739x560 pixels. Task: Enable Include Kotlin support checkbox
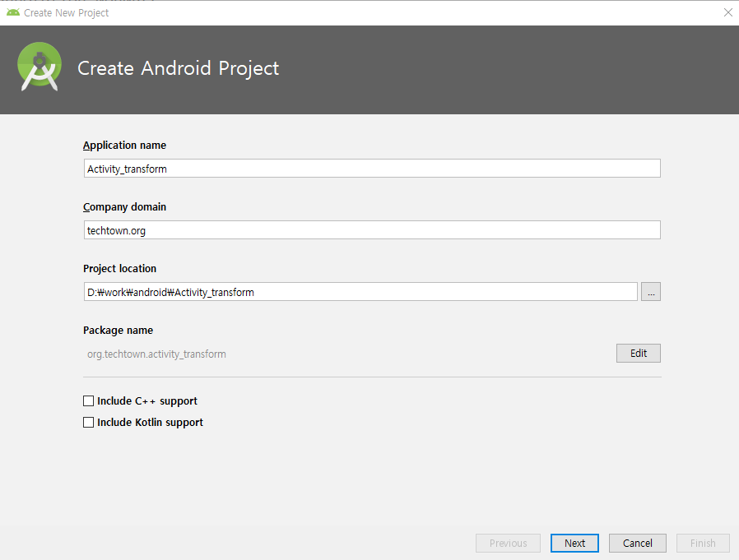[x=88, y=423]
